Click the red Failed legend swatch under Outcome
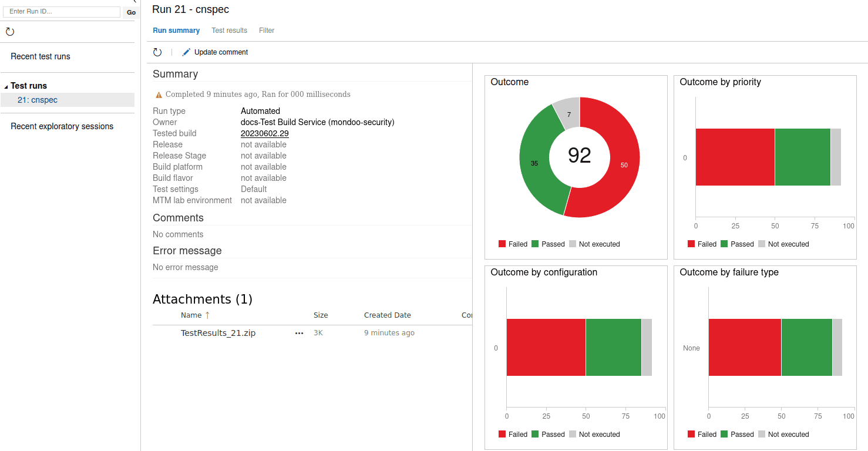The image size is (868, 451). pyautogui.click(x=502, y=244)
